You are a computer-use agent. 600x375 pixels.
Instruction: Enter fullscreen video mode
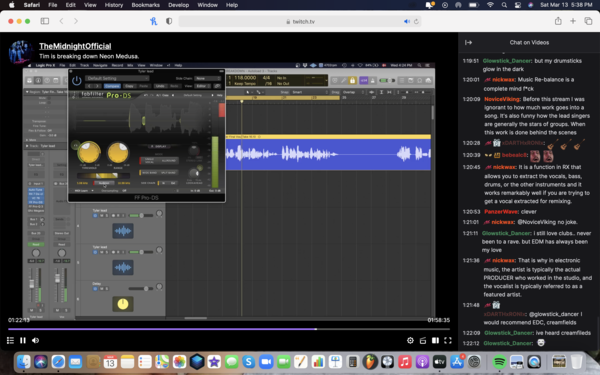448,340
